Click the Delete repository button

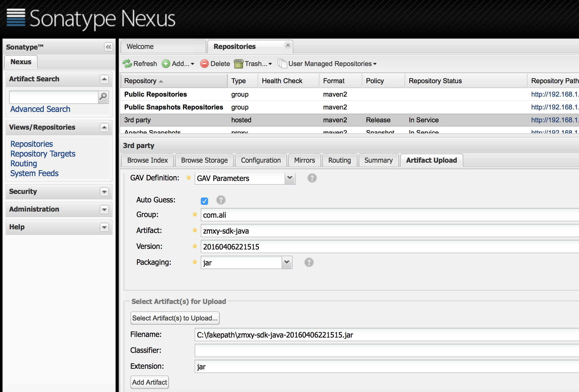pyautogui.click(x=215, y=64)
